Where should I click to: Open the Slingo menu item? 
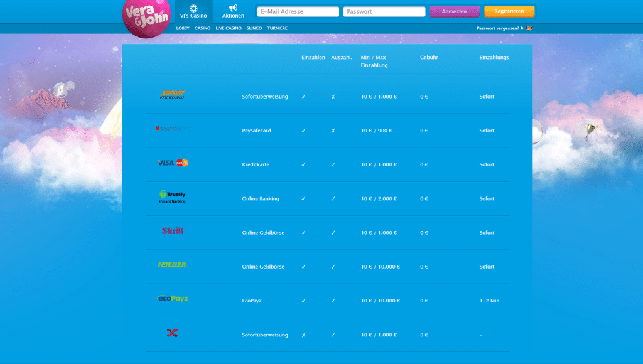pos(254,28)
